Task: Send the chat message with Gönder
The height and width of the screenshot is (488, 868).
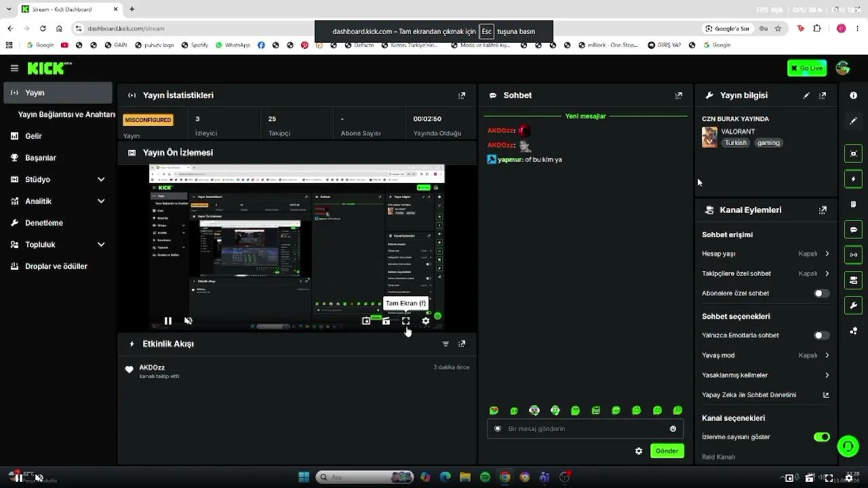Action: pos(667,451)
